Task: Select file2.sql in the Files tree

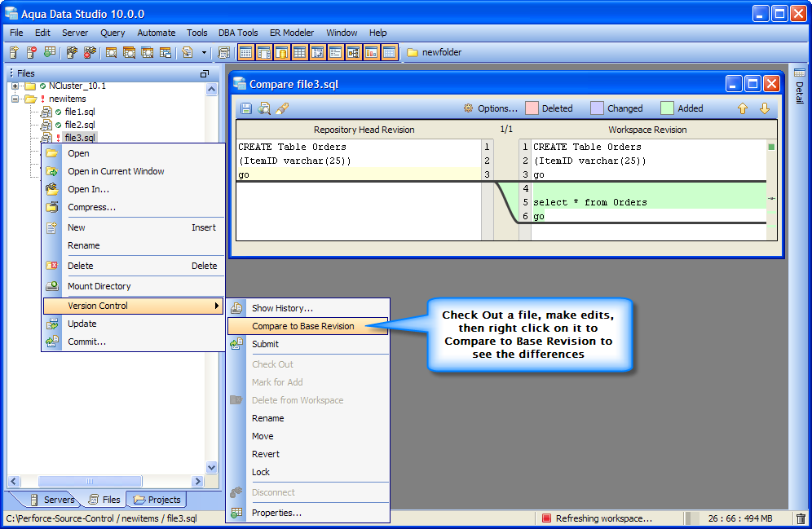Action: click(x=80, y=125)
